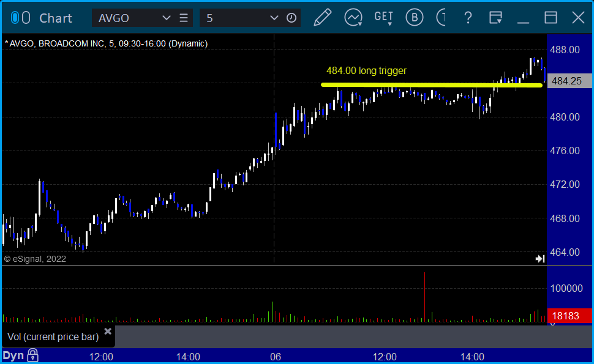Jump to latest bar with arrow icon

[x=540, y=259]
